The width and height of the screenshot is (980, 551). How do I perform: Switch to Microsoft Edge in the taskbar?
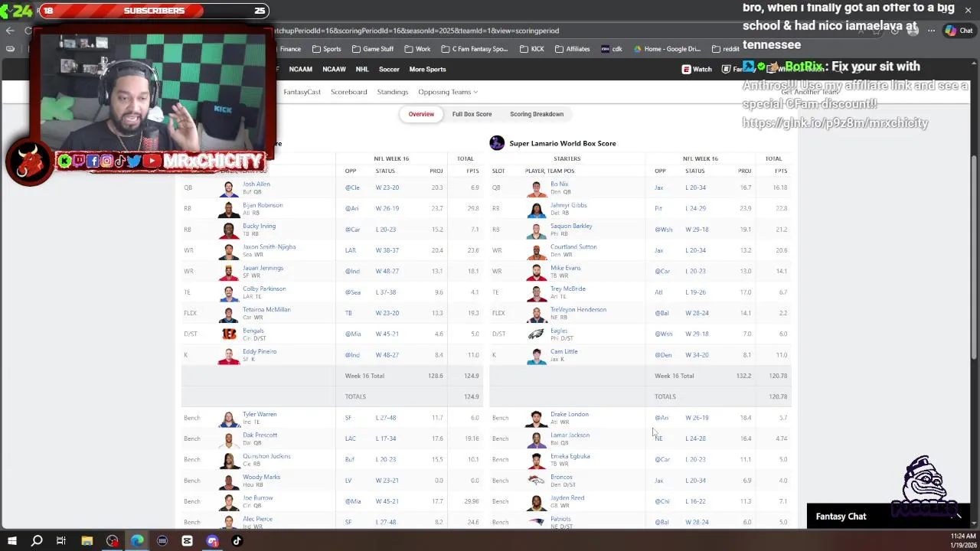(x=137, y=541)
